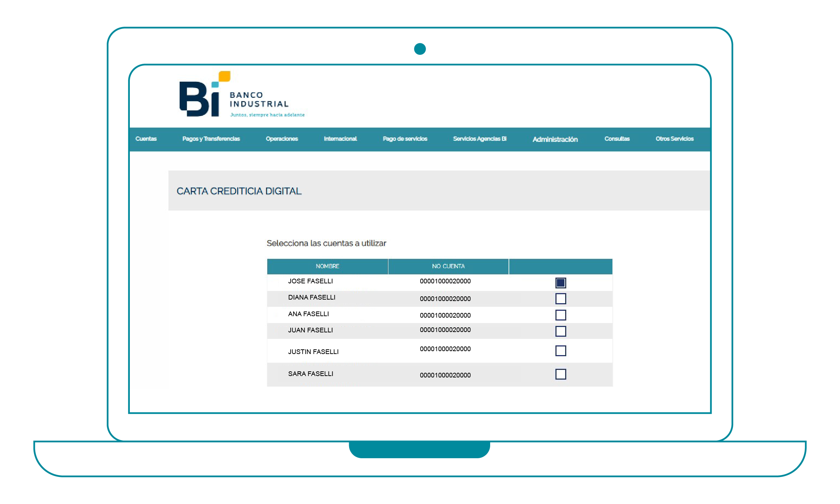Open the Internacional menu
Viewport: 840px width, 504px height.
340,139
